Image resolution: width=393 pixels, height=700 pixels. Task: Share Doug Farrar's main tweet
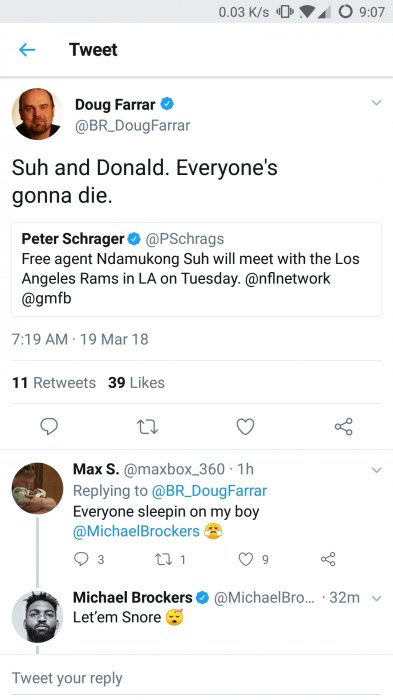[343, 426]
